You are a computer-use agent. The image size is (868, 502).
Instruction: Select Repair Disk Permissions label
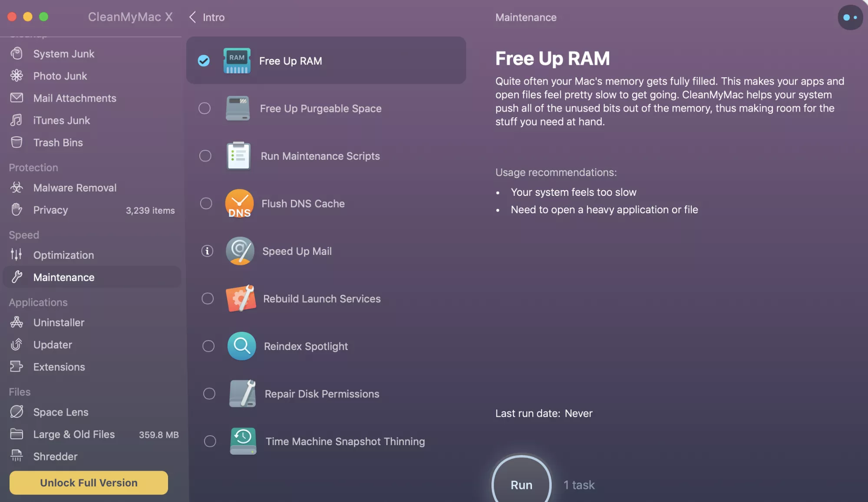tap(322, 393)
